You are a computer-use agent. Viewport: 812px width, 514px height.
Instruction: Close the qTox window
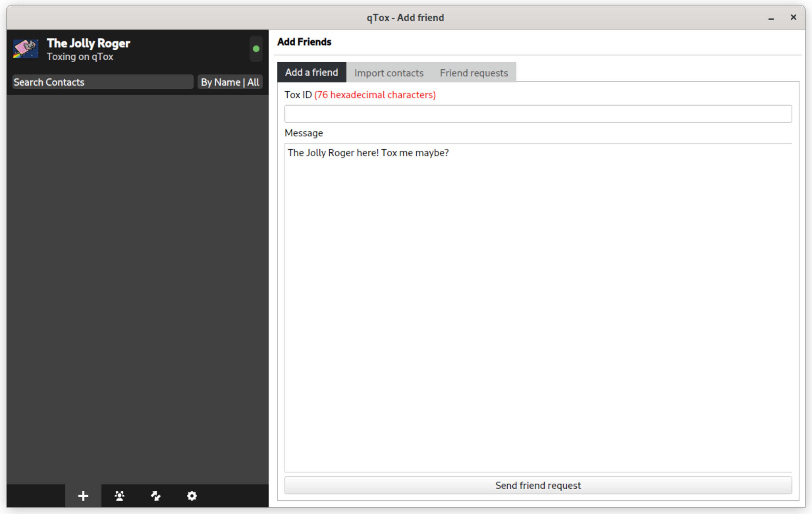tap(793, 17)
